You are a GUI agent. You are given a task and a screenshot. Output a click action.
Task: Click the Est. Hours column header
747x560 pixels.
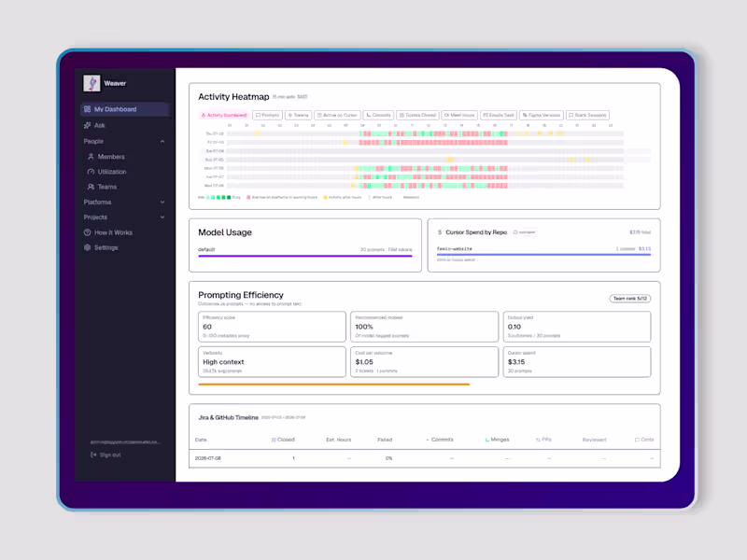pyautogui.click(x=338, y=440)
